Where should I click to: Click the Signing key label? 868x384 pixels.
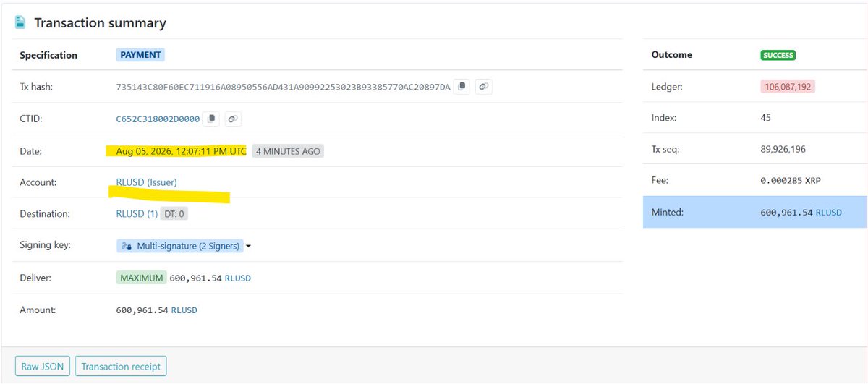[x=46, y=246]
